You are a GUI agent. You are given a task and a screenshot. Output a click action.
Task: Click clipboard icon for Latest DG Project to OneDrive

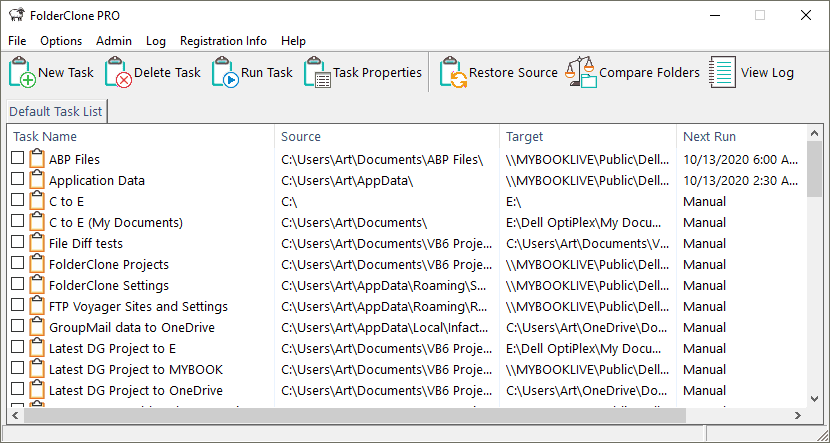(x=37, y=390)
